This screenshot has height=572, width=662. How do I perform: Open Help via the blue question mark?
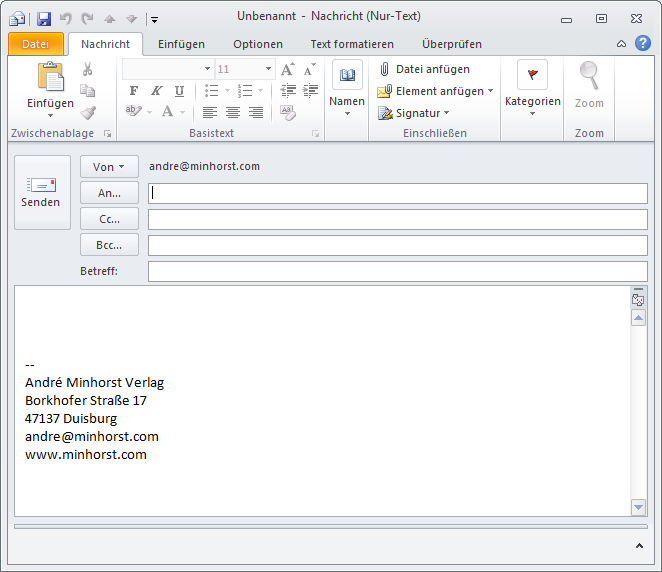pyautogui.click(x=643, y=43)
